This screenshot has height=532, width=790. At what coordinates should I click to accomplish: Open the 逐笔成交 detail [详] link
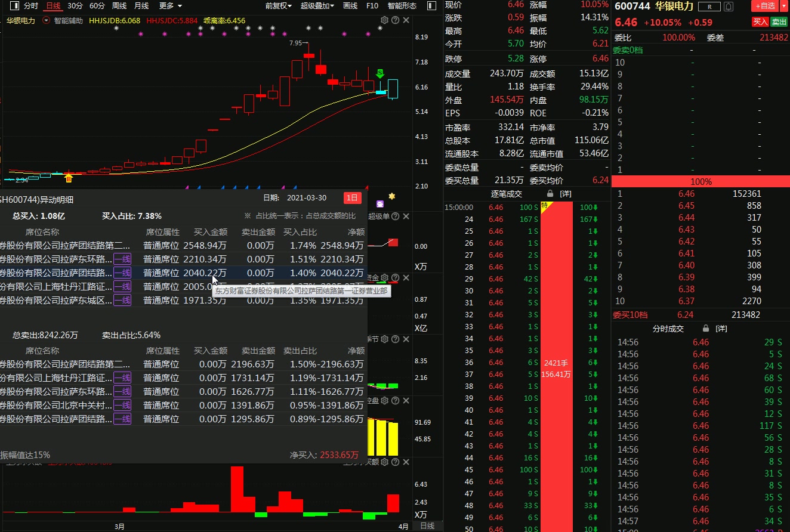pyautogui.click(x=566, y=194)
